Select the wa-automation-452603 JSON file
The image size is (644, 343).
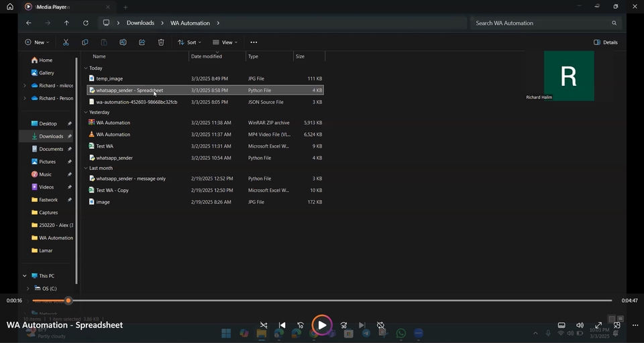(205, 102)
